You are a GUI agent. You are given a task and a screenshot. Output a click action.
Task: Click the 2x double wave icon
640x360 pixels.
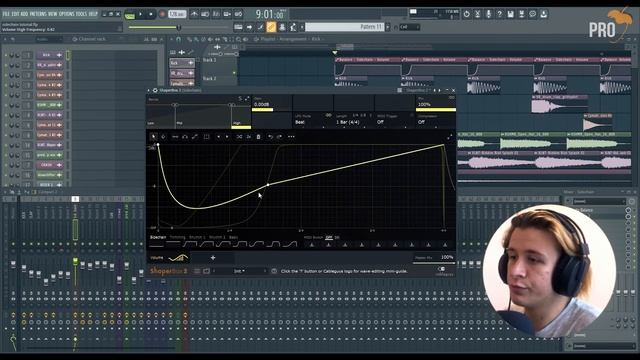coord(249,137)
